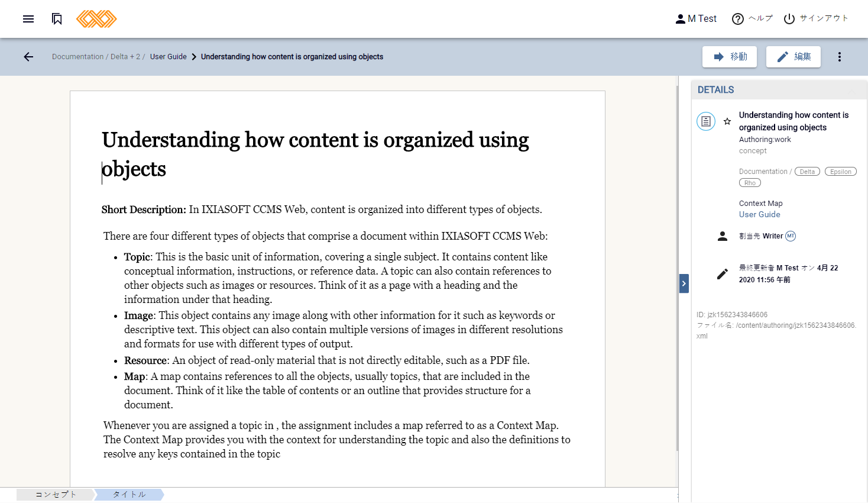Select the Delta version chip
The width and height of the screenshot is (868, 503).
[807, 172]
